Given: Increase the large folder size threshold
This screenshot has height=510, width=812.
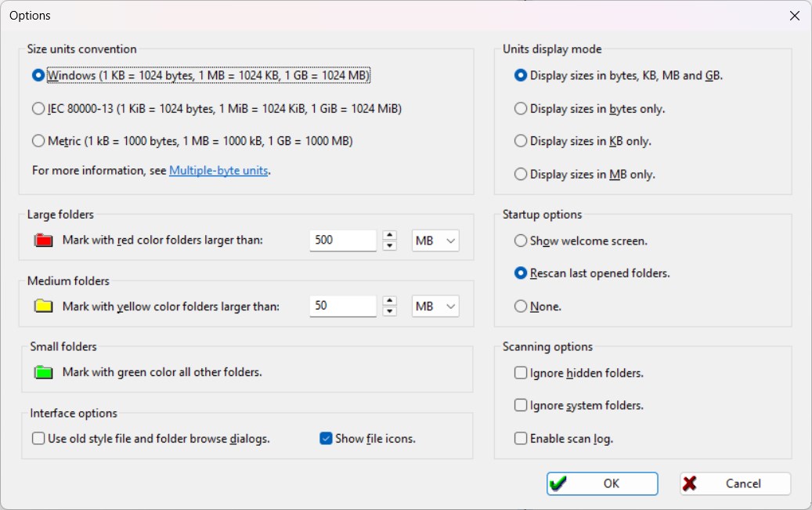Looking at the screenshot, I should tap(390, 236).
